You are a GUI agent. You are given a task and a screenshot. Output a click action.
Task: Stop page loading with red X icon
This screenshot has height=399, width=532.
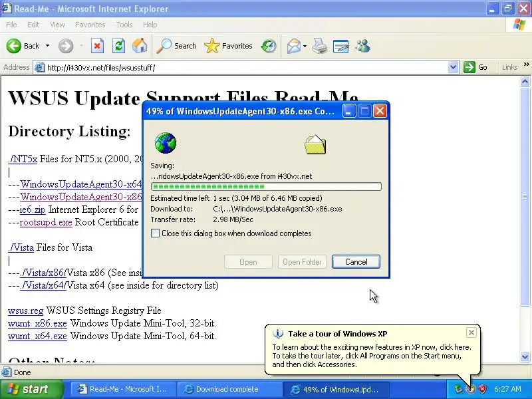click(x=97, y=46)
